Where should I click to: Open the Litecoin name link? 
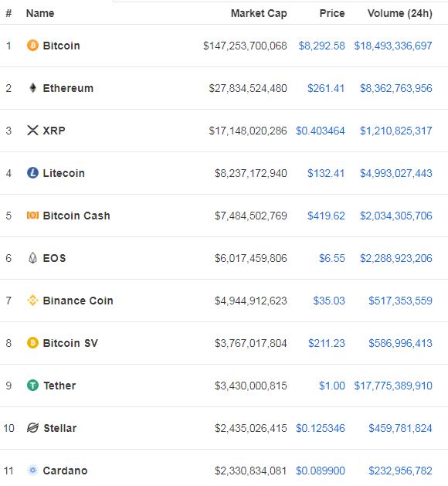(x=63, y=173)
